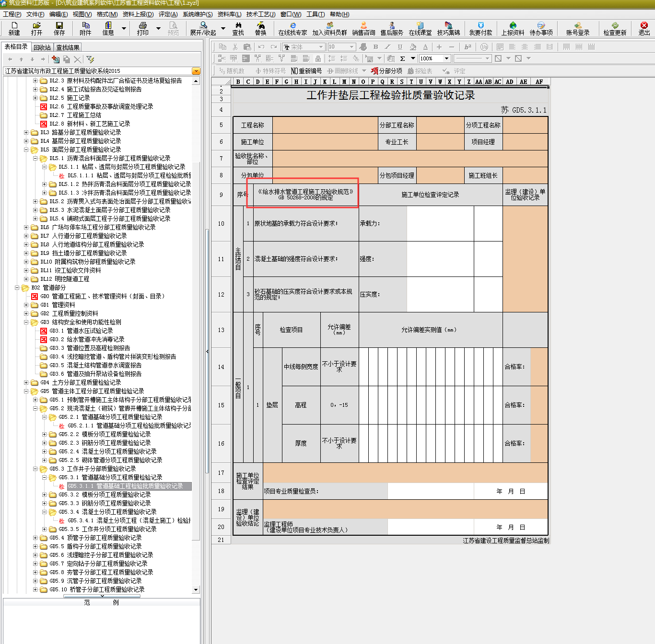
Task: Click 上报资料 upload data icon
Action: 513,28
